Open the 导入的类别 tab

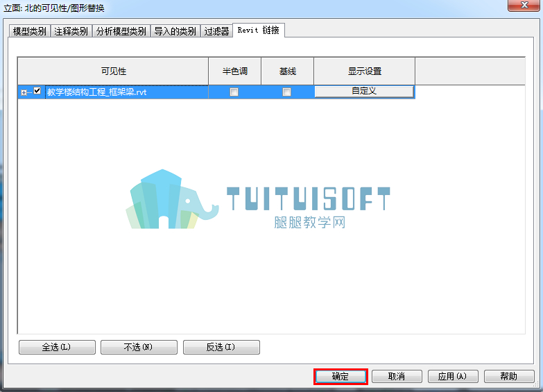coord(175,31)
